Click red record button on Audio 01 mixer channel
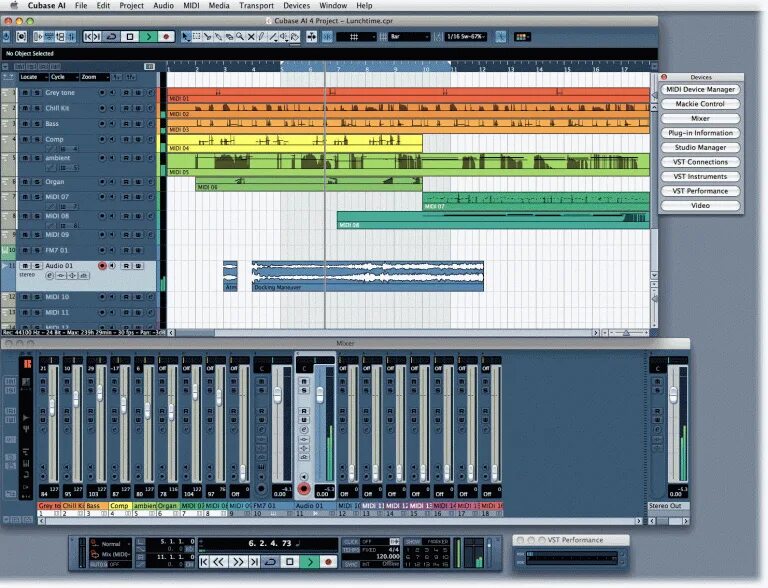The image size is (768, 588). (x=304, y=489)
